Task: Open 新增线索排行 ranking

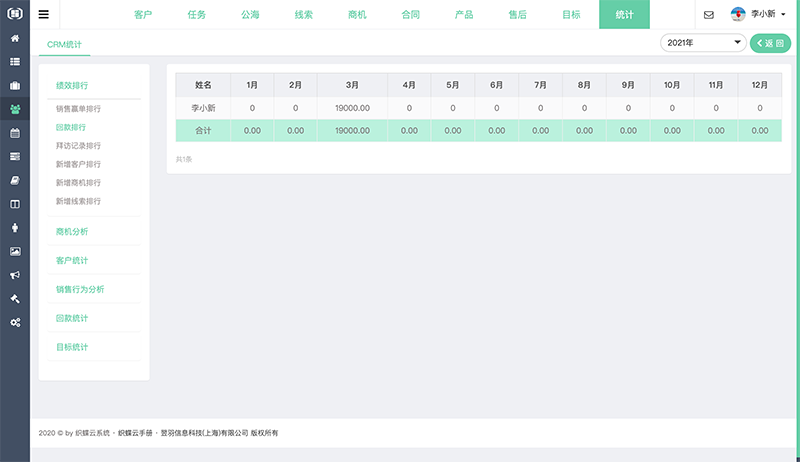Action: [78, 201]
